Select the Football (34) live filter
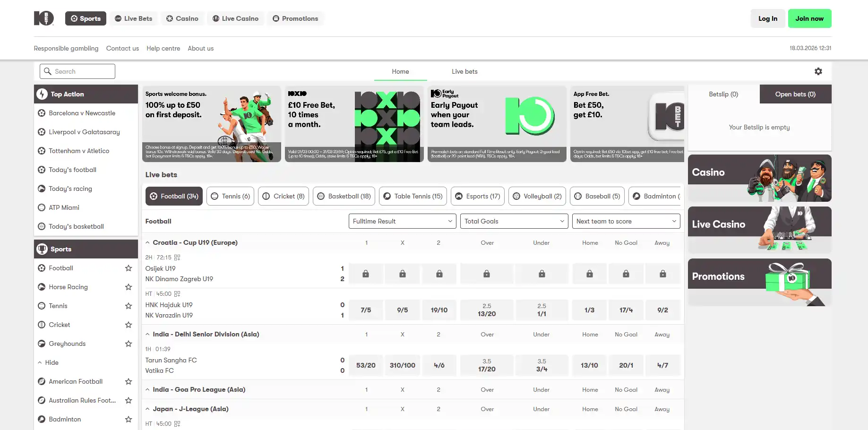 [174, 196]
